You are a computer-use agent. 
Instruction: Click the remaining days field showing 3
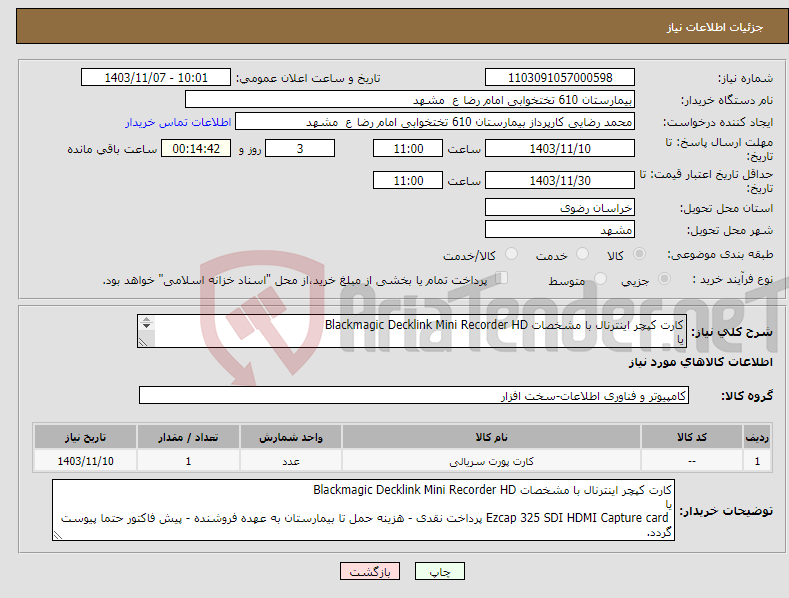tap(300, 148)
